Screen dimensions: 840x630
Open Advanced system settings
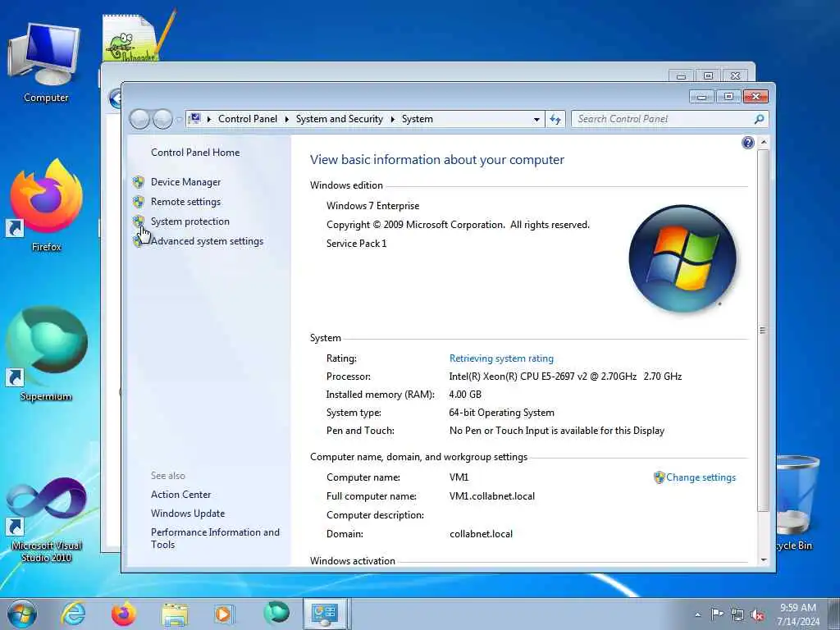coord(207,241)
